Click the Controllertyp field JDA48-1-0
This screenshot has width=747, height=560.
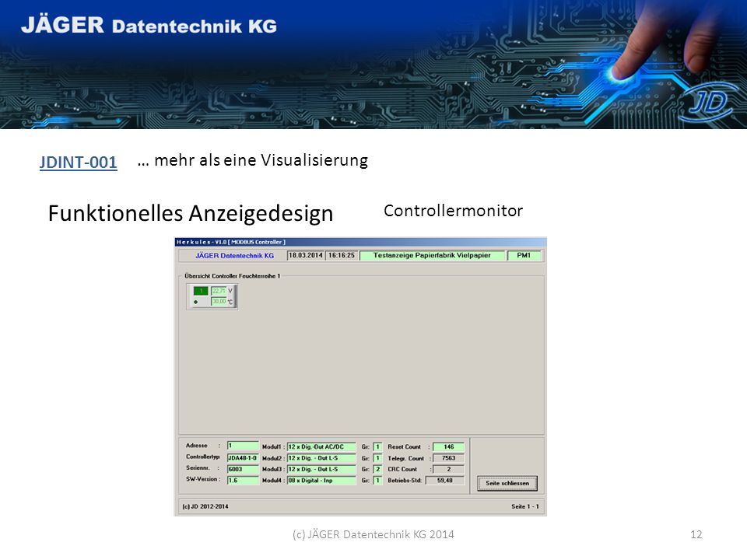pos(243,458)
